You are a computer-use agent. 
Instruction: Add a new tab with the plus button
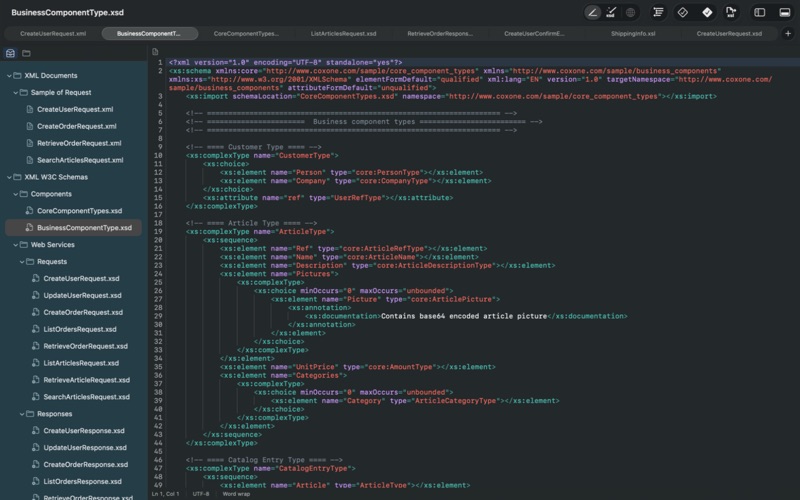[x=788, y=33]
